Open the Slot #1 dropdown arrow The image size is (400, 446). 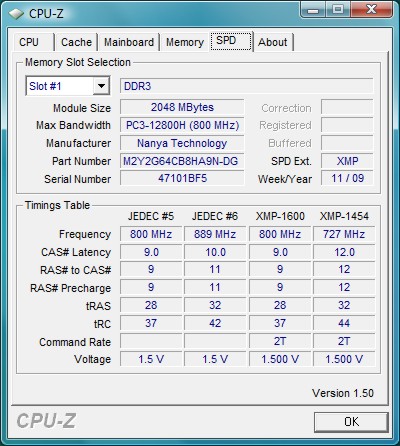[101, 86]
